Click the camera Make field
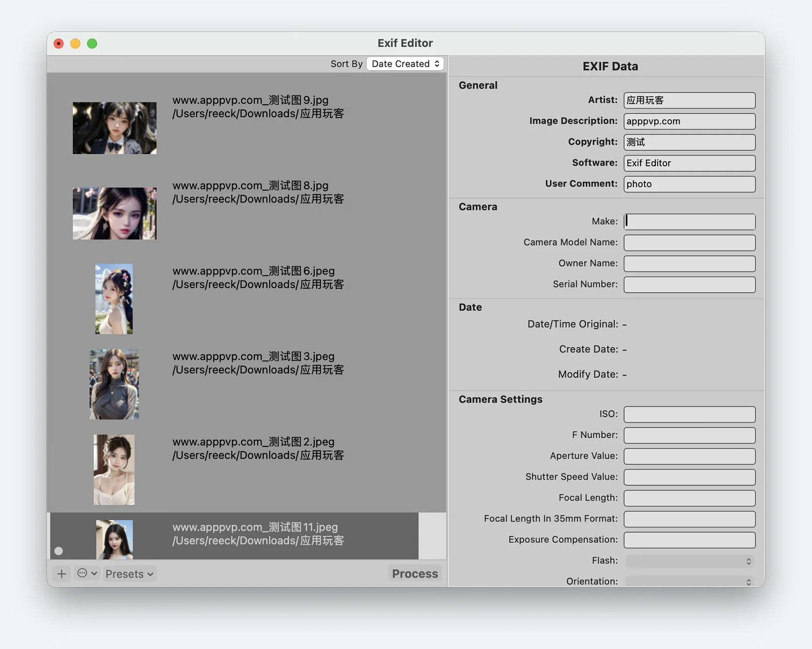The image size is (812, 649). tap(689, 222)
